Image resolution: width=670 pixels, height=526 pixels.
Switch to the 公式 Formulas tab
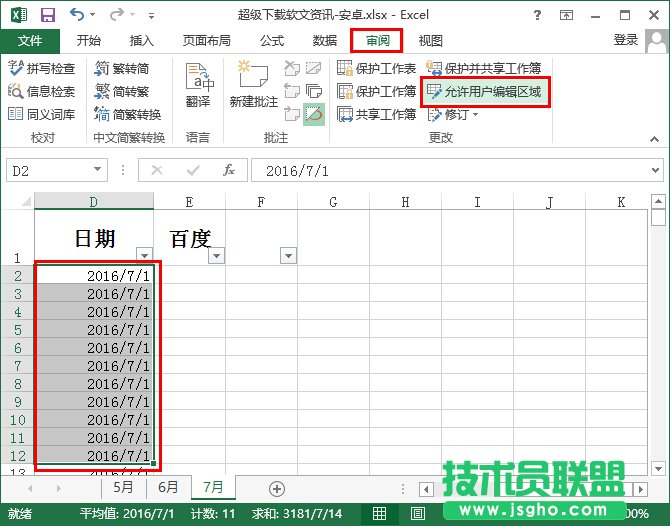tap(272, 41)
